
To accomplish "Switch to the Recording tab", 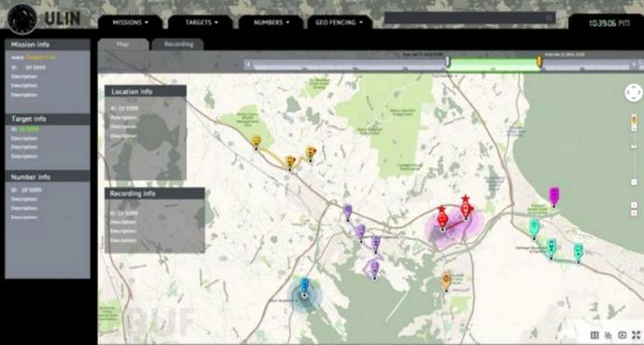I will (x=178, y=45).
